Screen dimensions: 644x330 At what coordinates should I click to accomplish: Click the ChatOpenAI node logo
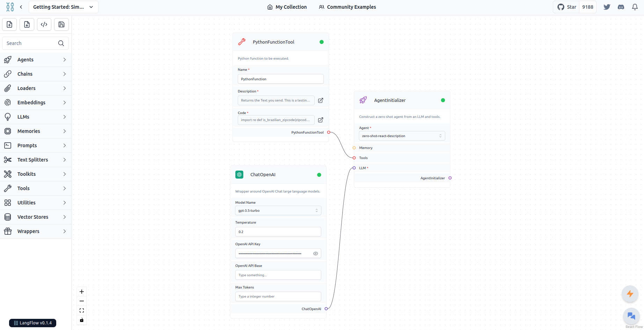click(x=239, y=175)
